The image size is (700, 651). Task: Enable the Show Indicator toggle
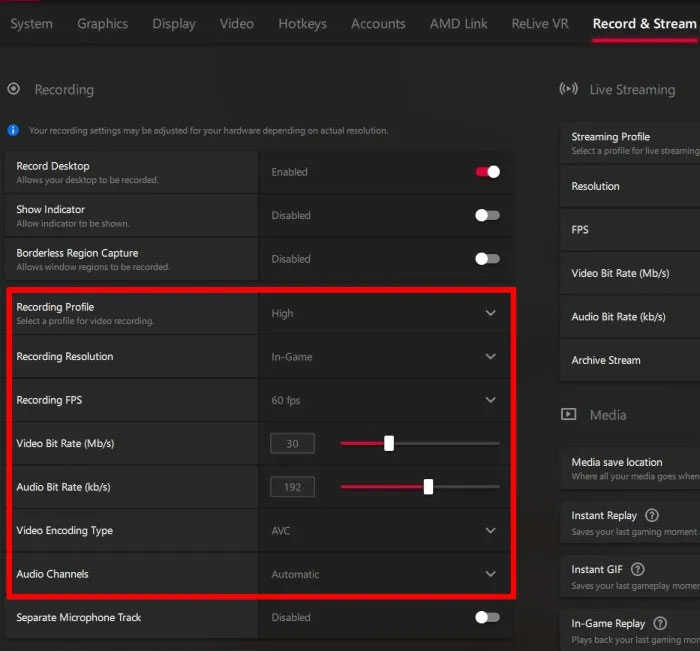pyautogui.click(x=488, y=215)
